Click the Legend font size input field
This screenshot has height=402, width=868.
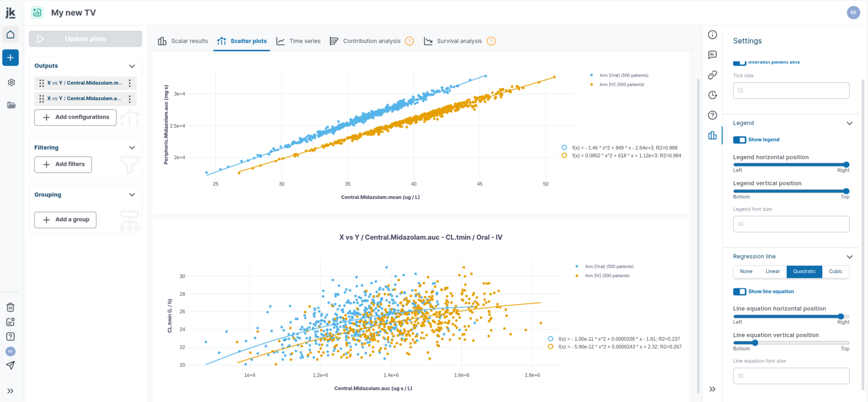click(x=791, y=224)
